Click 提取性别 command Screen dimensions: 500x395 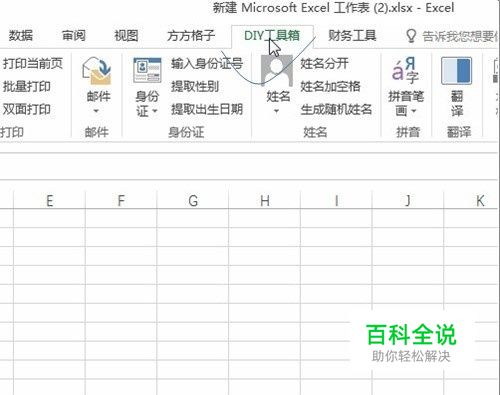click(x=195, y=86)
